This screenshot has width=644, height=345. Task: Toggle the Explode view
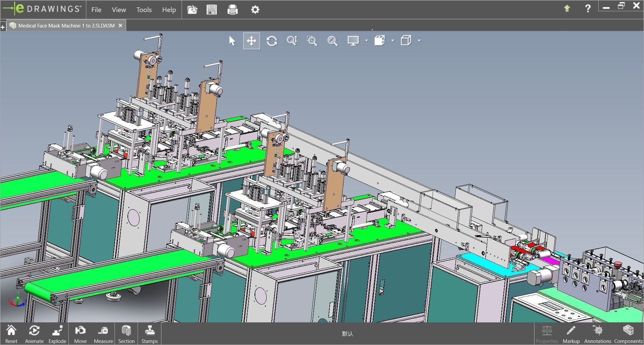point(57,334)
